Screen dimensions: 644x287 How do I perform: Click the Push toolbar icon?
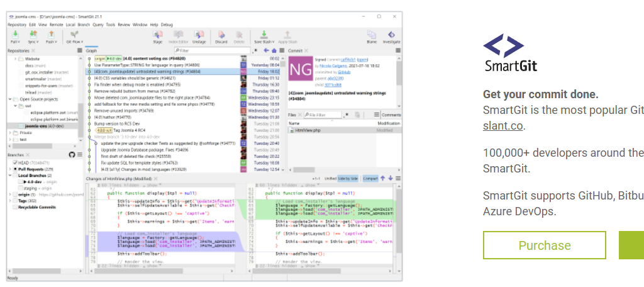[51, 35]
